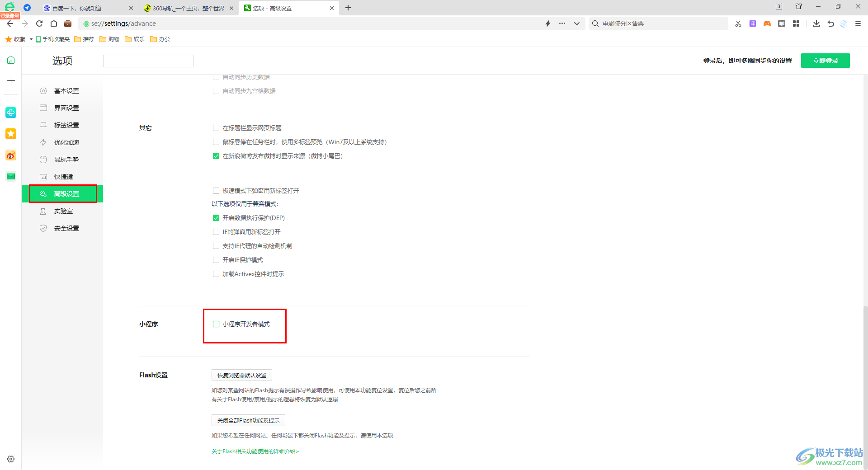Image resolution: width=868 pixels, height=470 pixels.
Task: Open the homepage via the home icon
Action: [54, 23]
